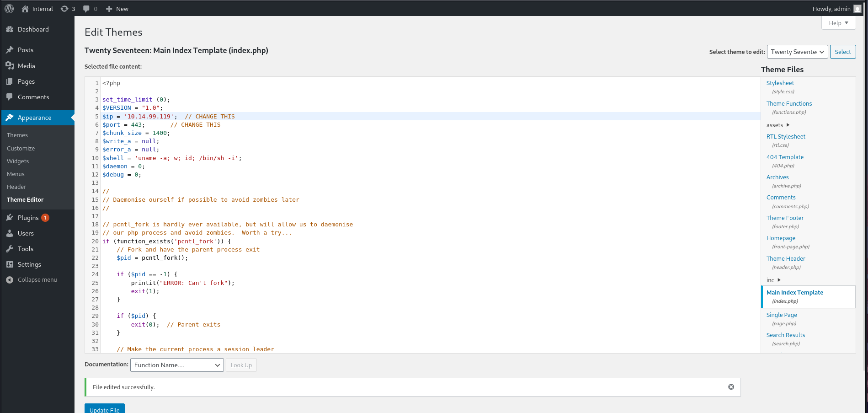Click the Posts pushpin icon
The height and width of the screenshot is (413, 868).
10,50
